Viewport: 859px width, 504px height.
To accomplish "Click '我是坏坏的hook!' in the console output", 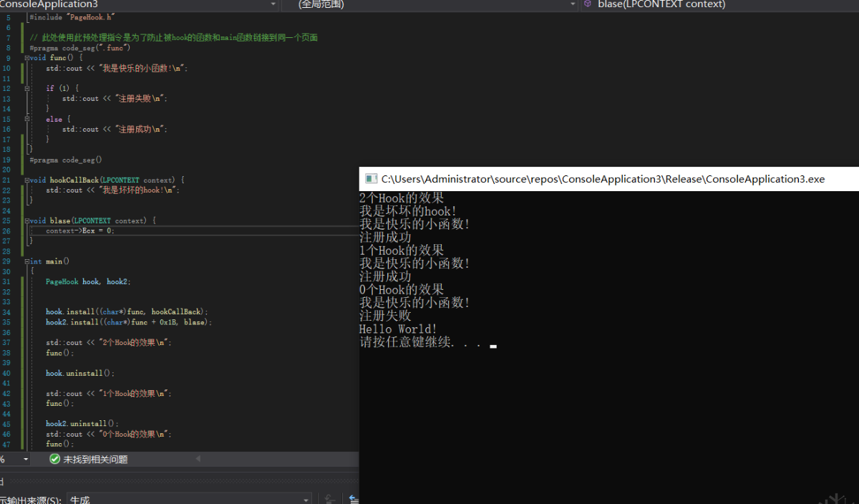I will coord(408,211).
